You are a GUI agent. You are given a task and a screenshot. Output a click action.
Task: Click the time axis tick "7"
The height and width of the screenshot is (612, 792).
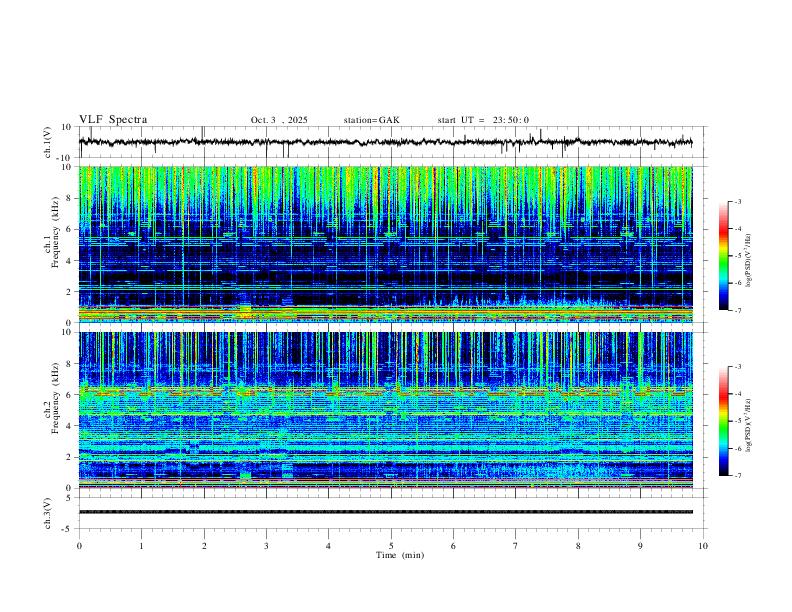tap(516, 546)
